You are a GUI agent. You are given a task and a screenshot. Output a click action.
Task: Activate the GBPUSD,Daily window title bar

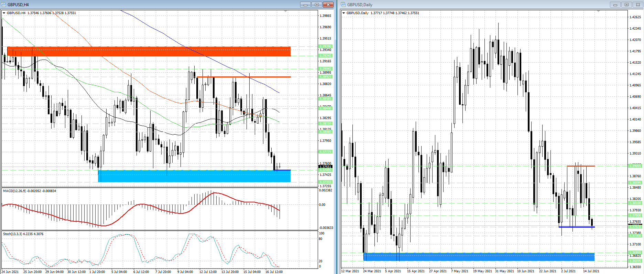click(x=481, y=4)
